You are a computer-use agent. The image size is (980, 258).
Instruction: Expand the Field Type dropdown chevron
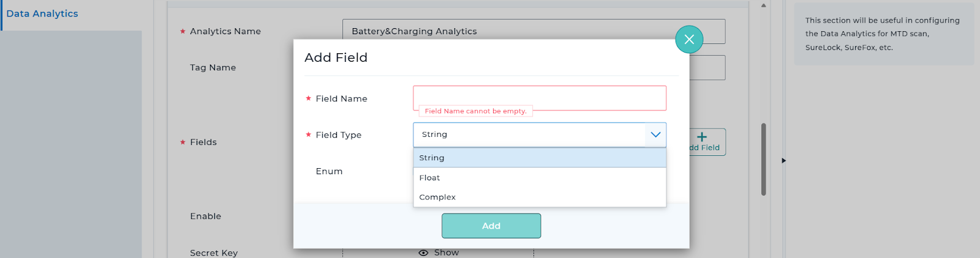(x=655, y=135)
